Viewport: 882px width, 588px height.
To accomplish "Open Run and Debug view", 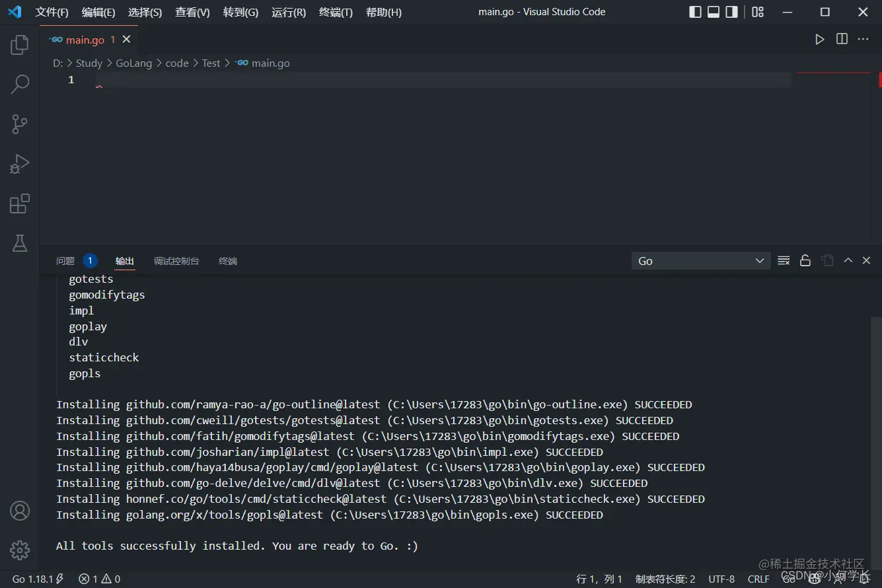I will (x=20, y=163).
